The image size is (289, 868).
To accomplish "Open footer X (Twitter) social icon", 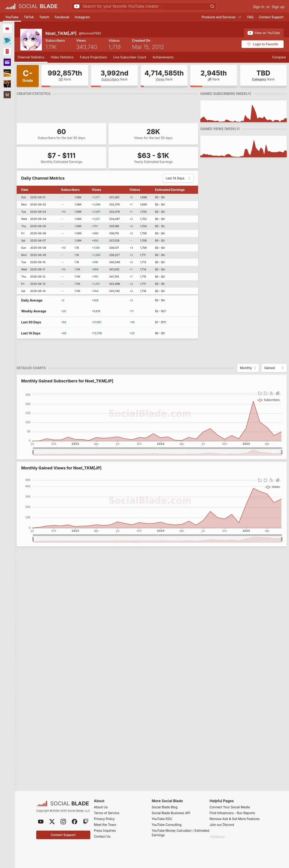I will [52, 822].
